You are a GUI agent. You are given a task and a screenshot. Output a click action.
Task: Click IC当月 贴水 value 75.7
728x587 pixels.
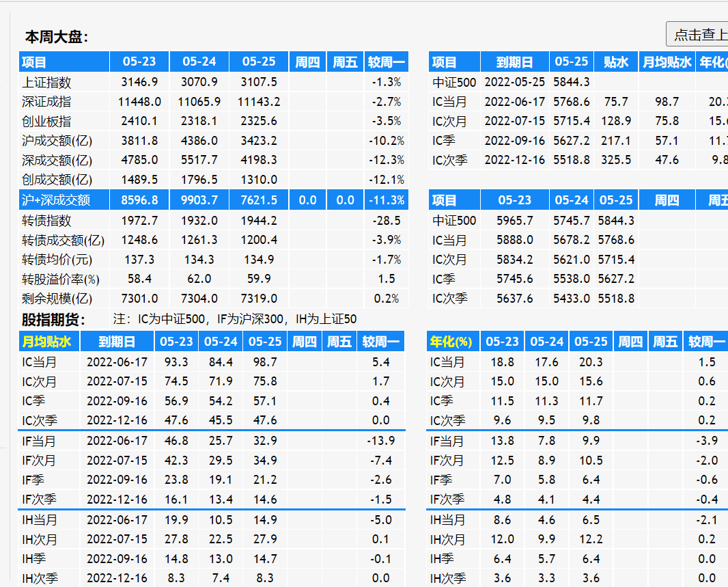point(616,102)
